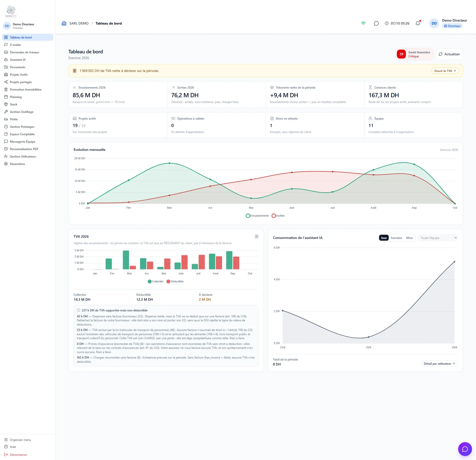This screenshot has width=476, height=460.
Task: Open Planning in the sidebar
Action: (28, 97)
